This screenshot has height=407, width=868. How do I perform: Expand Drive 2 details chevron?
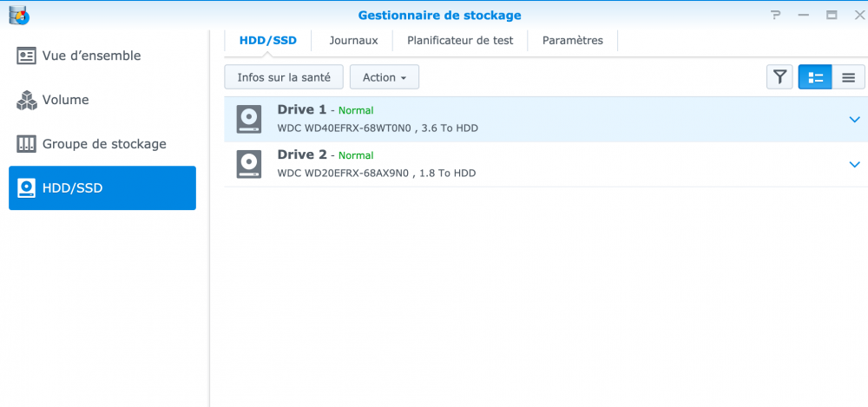coord(855,165)
